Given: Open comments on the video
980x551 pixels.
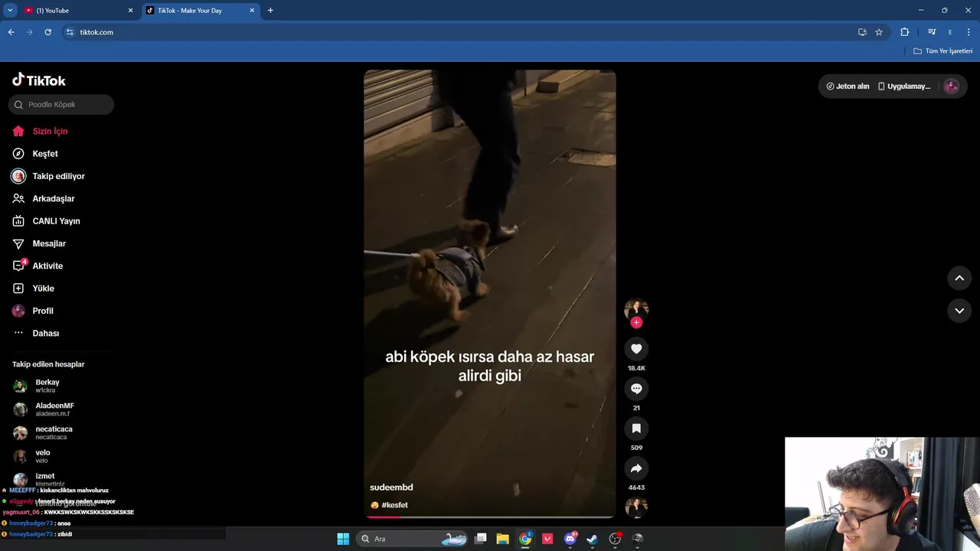Looking at the screenshot, I should (636, 389).
